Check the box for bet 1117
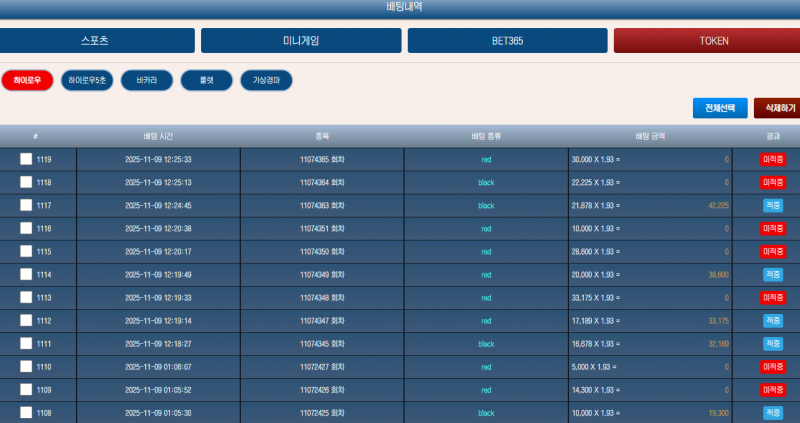Screen dimensions: 800x423 tap(26, 205)
